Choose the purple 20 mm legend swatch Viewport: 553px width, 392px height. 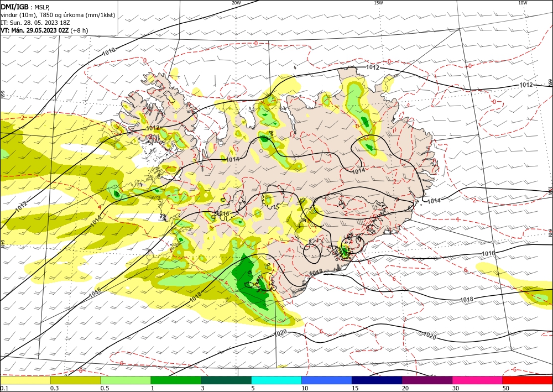[427, 380]
